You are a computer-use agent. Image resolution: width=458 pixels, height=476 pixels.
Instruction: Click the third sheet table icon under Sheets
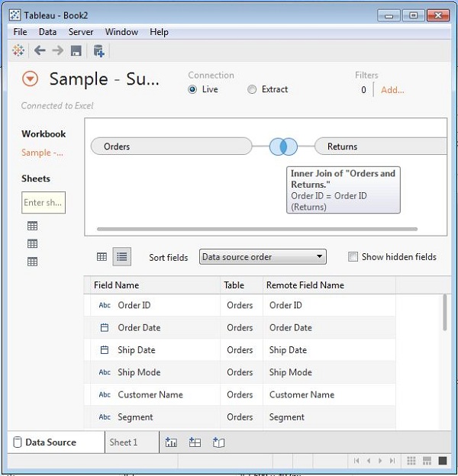33,262
